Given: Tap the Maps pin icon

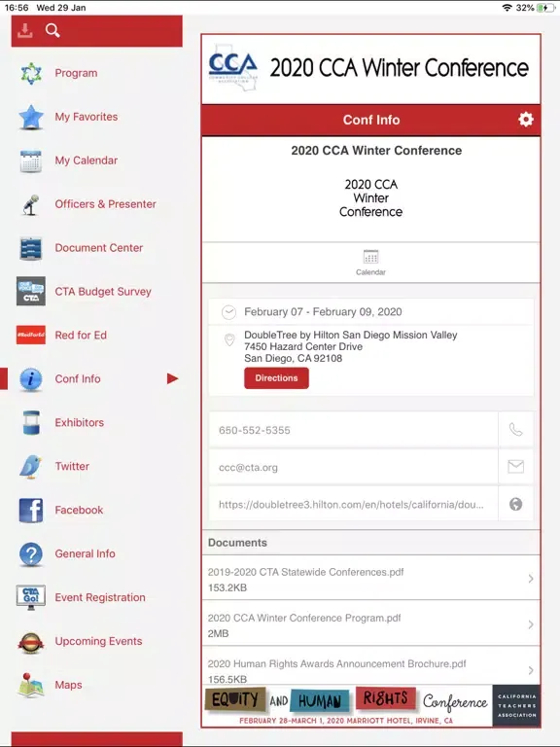Looking at the screenshot, I should click(x=31, y=685).
